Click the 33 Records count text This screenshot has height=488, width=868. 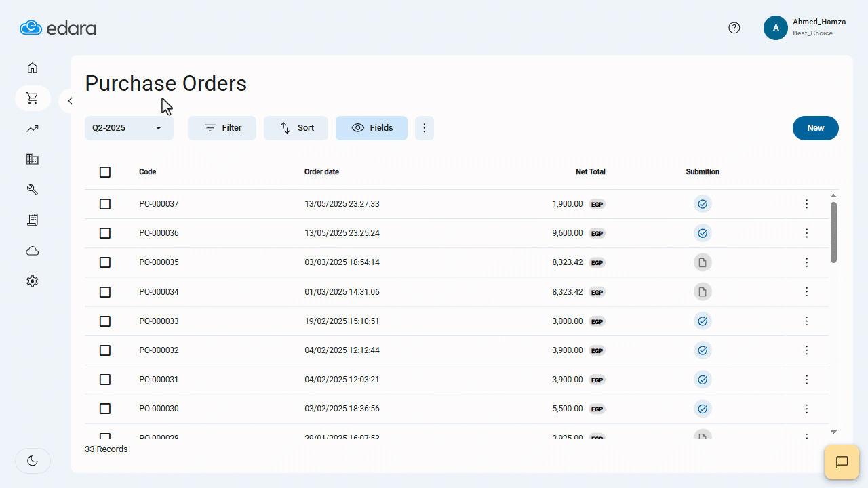tap(106, 449)
